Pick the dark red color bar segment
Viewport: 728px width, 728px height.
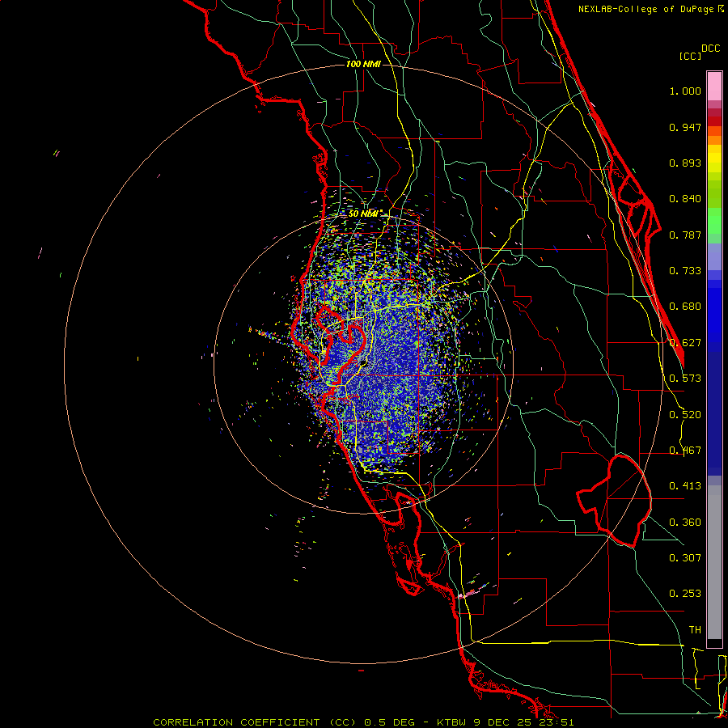click(714, 121)
